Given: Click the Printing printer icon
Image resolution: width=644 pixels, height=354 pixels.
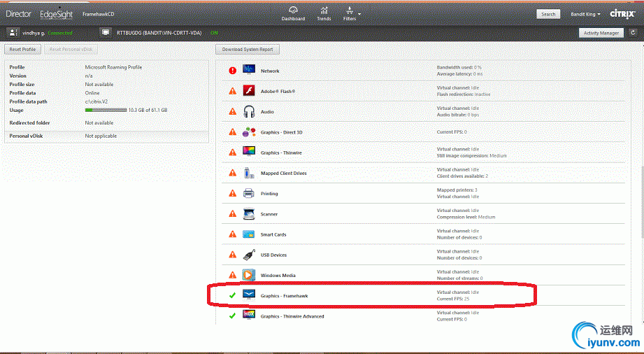Looking at the screenshot, I should tap(249, 193).
